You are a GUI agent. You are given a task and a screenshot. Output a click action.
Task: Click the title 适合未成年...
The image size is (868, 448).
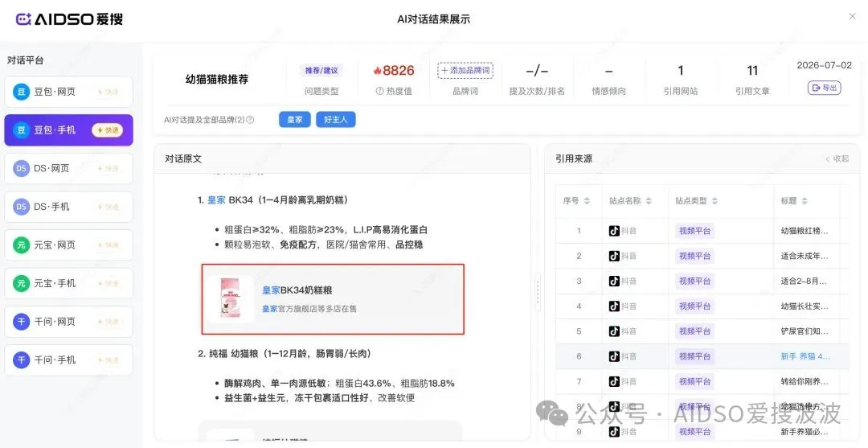(x=805, y=256)
